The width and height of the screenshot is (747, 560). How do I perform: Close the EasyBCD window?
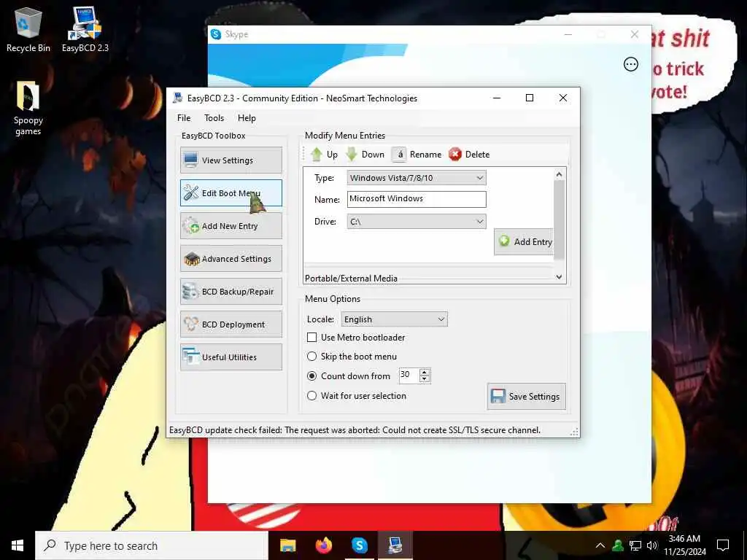(562, 98)
